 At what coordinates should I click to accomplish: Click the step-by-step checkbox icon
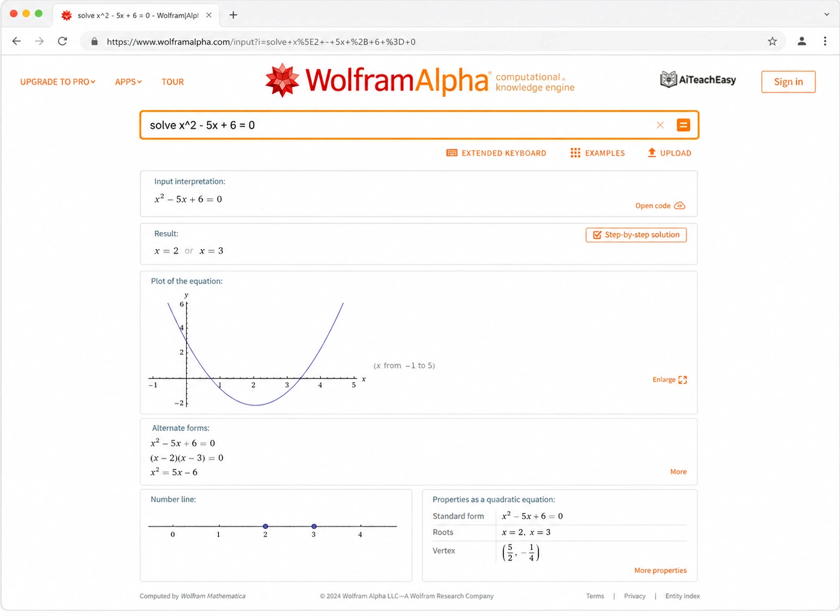click(597, 235)
